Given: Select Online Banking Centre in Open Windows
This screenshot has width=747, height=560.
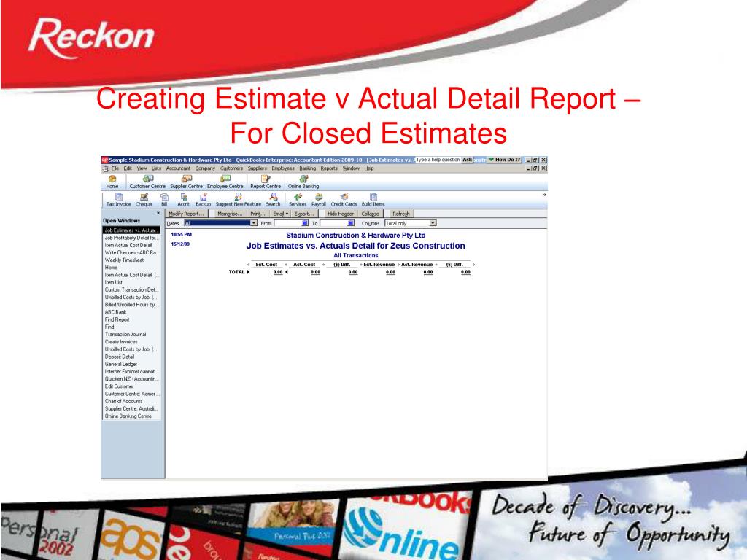Looking at the screenshot, I should click(x=131, y=416).
